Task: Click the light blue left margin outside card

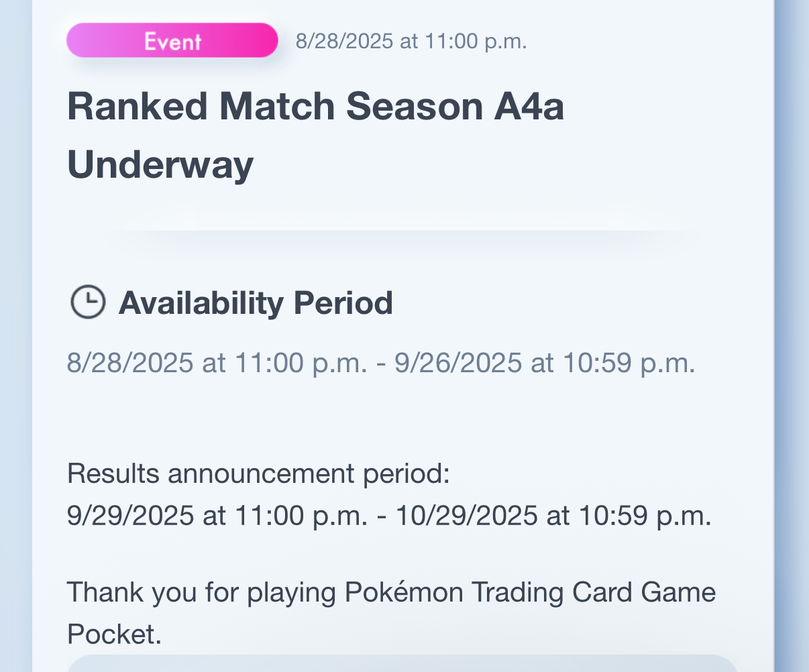Action: [15, 336]
